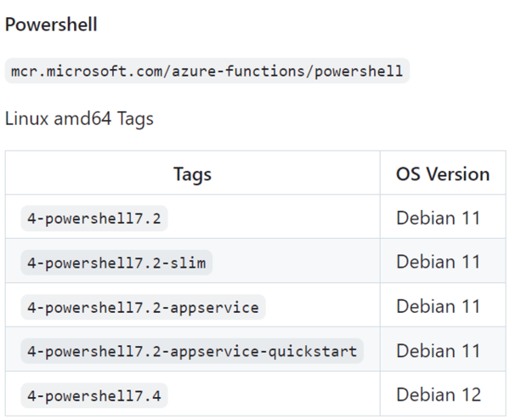Click the Debian 12 cell
The image size is (510, 420).
pos(438,395)
